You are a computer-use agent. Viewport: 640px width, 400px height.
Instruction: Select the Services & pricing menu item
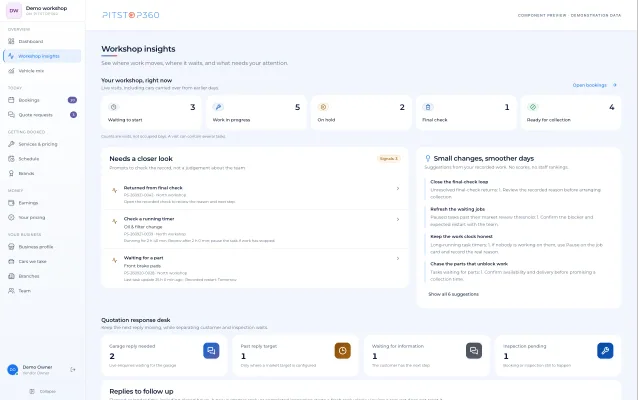coord(42,144)
